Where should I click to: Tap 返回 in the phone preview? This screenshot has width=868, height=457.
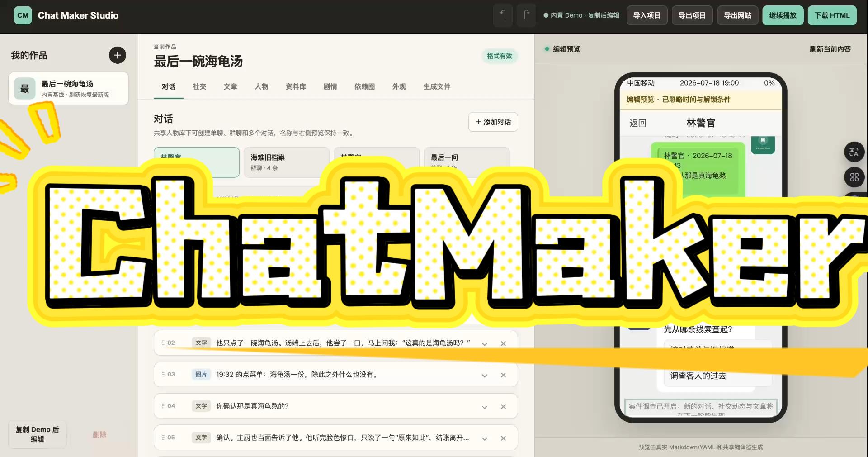coord(638,123)
